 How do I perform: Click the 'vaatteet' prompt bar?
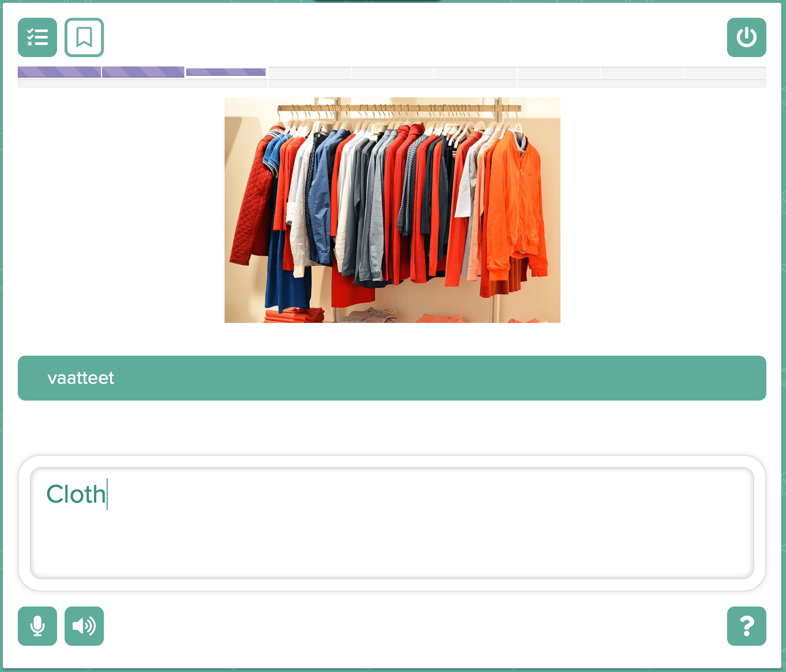(392, 378)
